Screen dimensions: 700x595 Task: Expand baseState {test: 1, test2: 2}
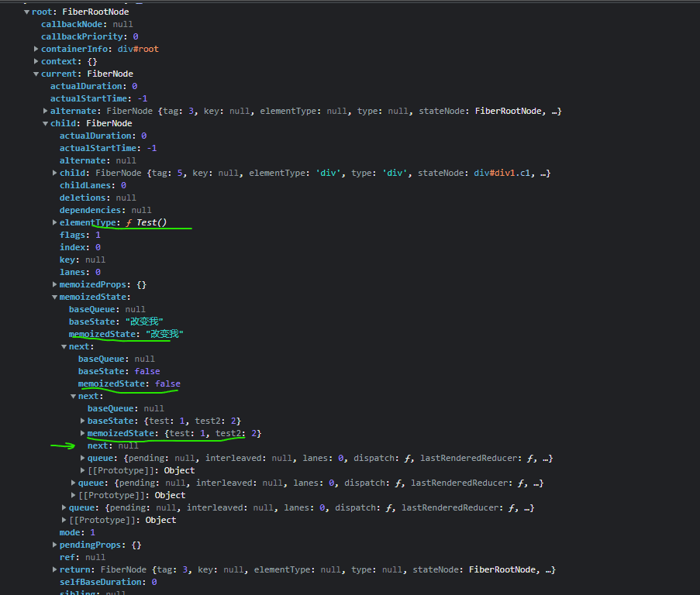[x=83, y=421]
